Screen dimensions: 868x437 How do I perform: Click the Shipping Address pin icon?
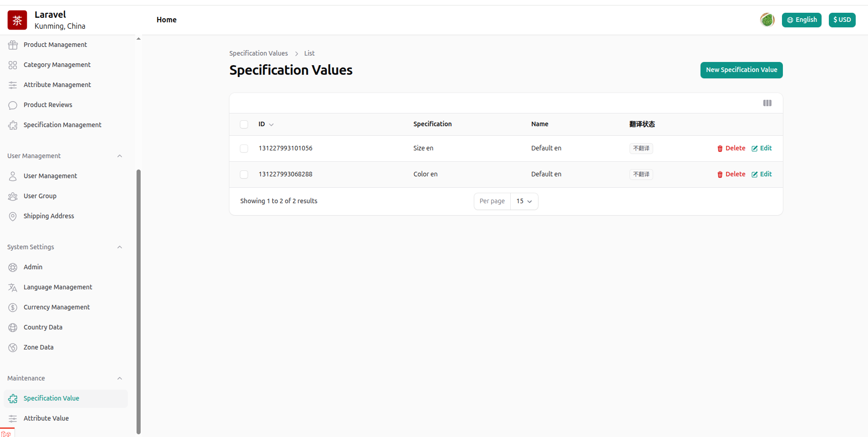point(13,216)
